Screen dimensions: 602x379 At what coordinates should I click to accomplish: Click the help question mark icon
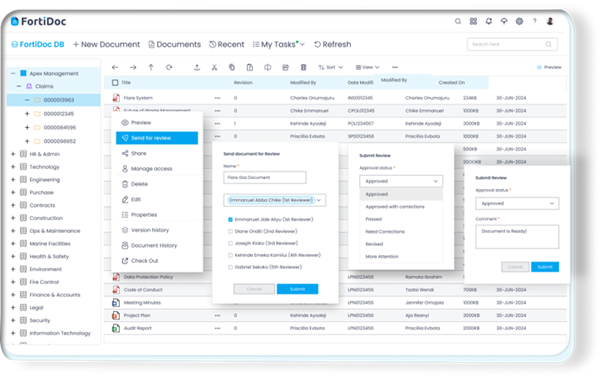[534, 22]
